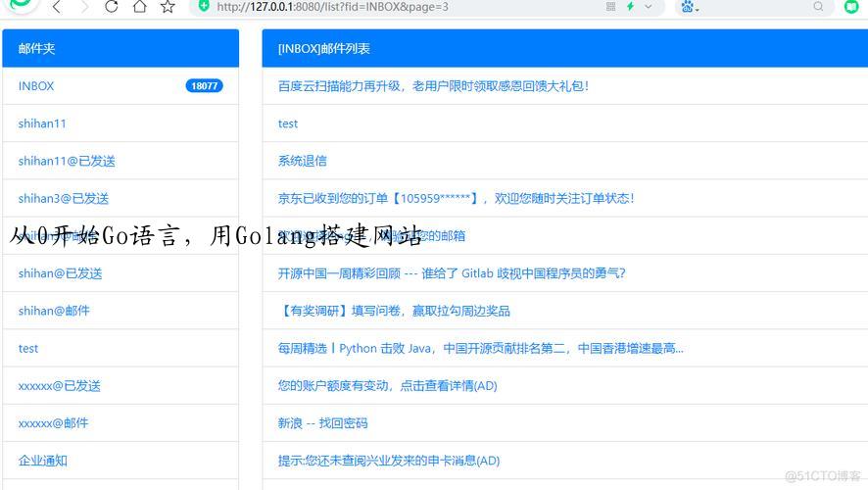Open the 百度云扫描能力再升级 email
The width and height of the screenshot is (868, 490).
pos(433,86)
